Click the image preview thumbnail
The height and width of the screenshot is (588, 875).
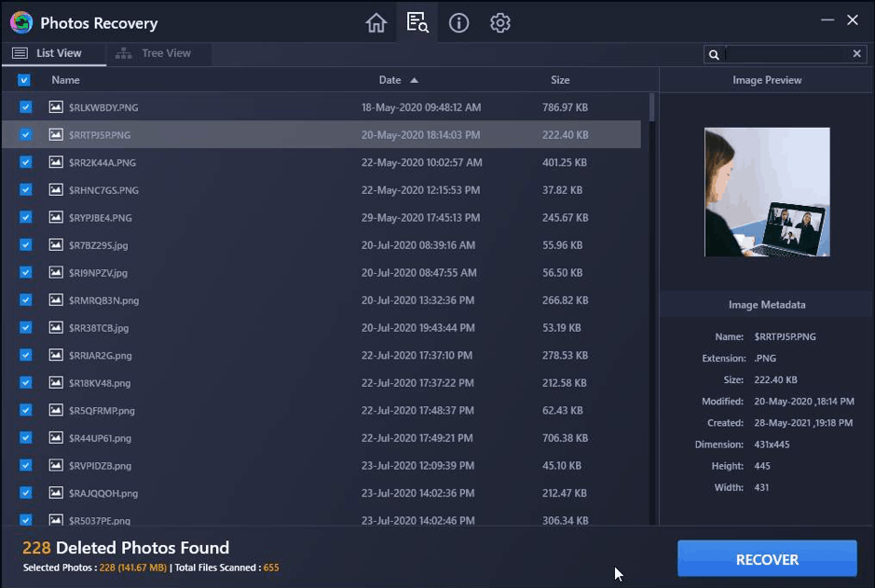[x=765, y=191]
